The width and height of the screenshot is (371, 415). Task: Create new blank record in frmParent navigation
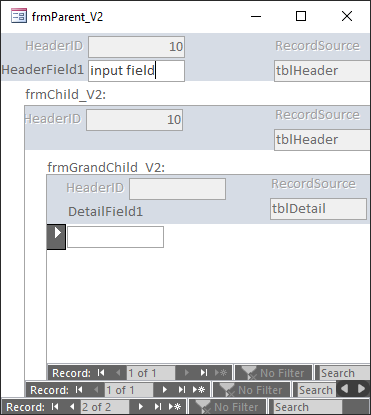click(x=175, y=407)
